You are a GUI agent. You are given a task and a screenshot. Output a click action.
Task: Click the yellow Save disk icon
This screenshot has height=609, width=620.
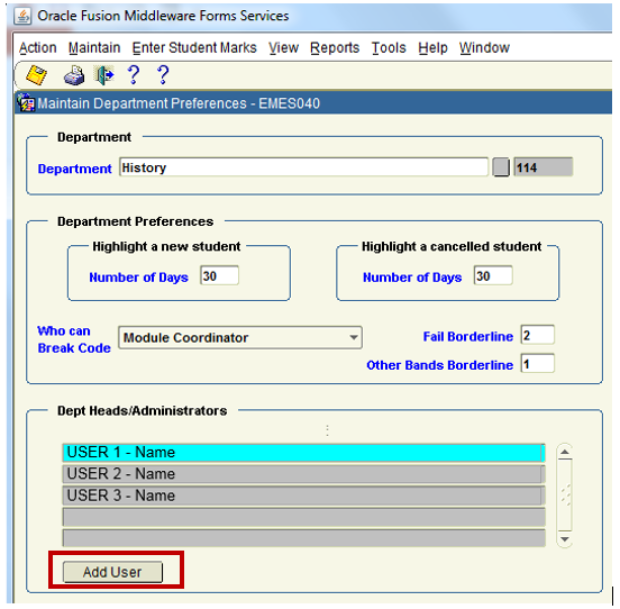pos(36,75)
